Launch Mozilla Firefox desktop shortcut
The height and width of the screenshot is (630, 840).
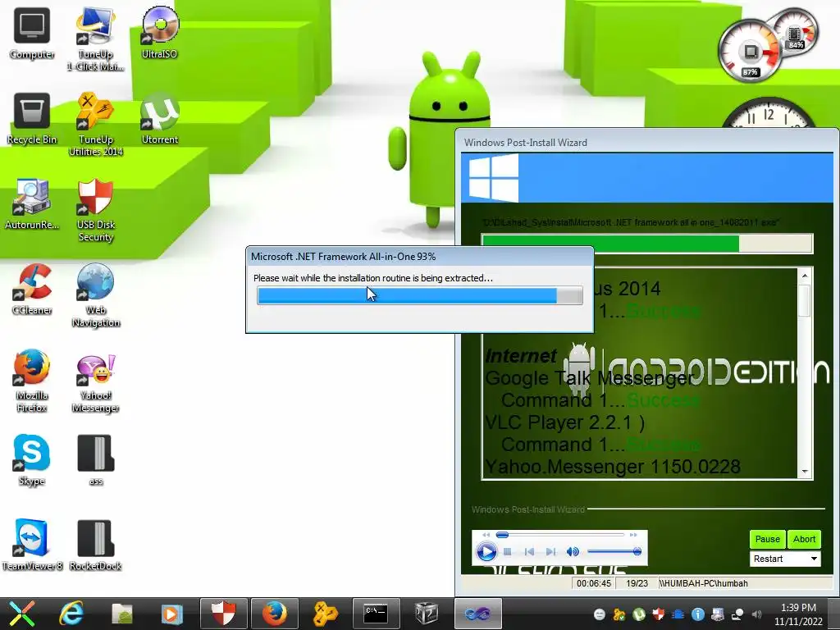pos(32,381)
